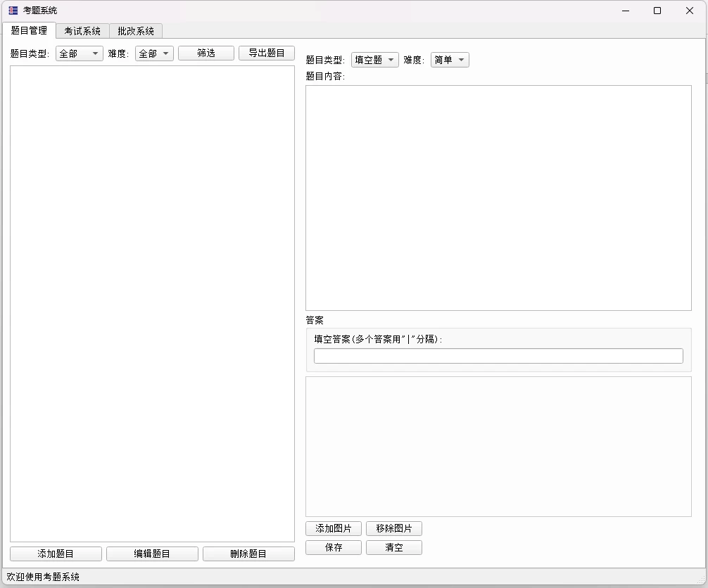
Task: Click the 筛选 filter button
Action: pos(206,53)
